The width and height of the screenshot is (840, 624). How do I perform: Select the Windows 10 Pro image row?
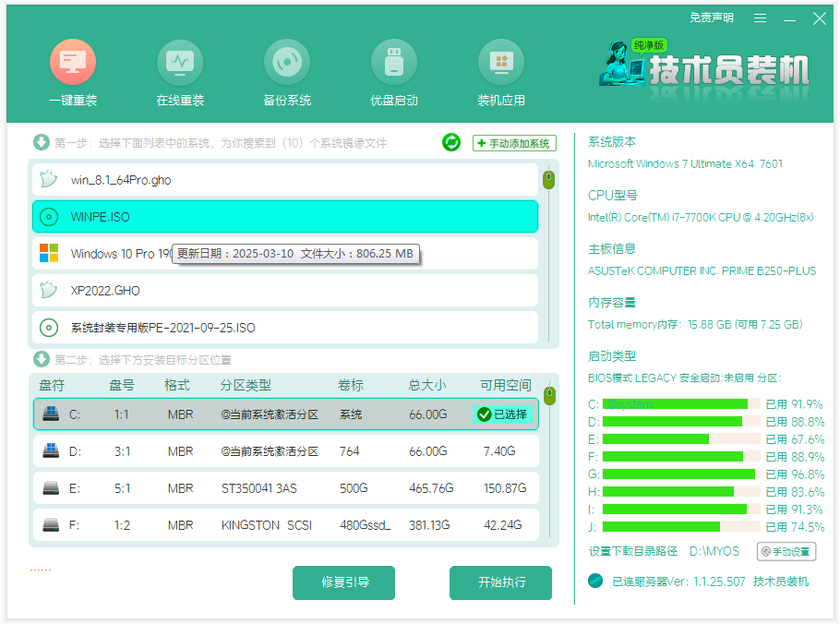pos(285,253)
